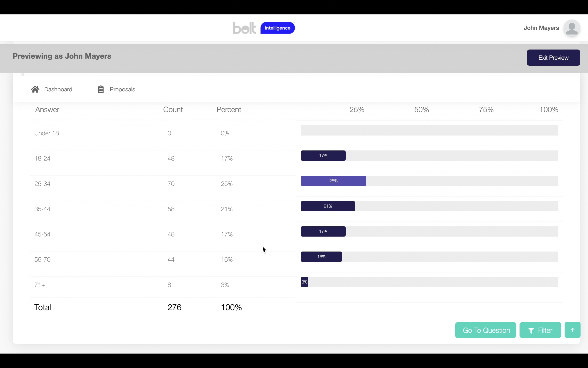Viewport: 588px width, 368px height.
Task: Click the 75% scale label
Action: pos(486,110)
